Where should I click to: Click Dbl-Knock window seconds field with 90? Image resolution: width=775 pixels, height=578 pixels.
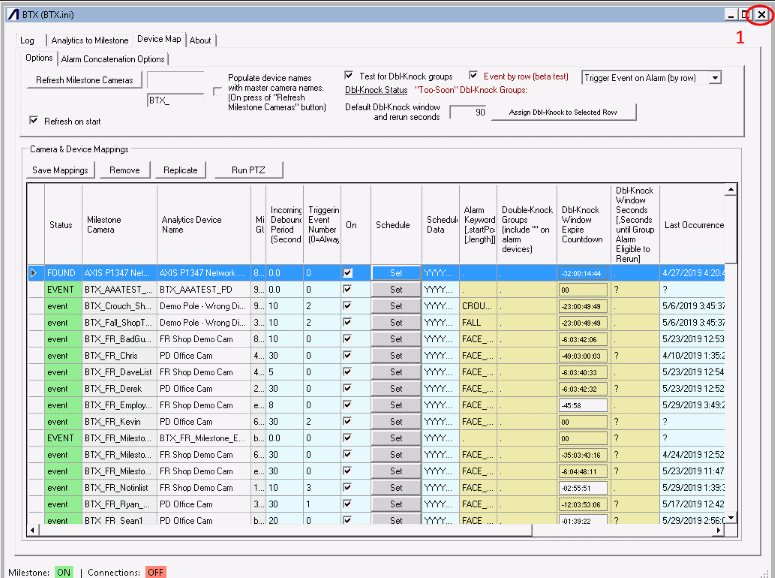point(469,113)
